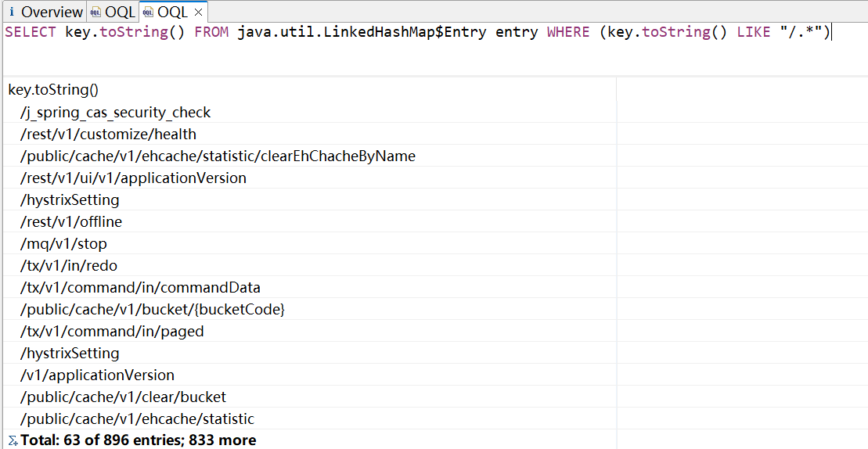Image resolution: width=868 pixels, height=449 pixels.
Task: Switch to the first OQL tab label
Action: coord(120,12)
